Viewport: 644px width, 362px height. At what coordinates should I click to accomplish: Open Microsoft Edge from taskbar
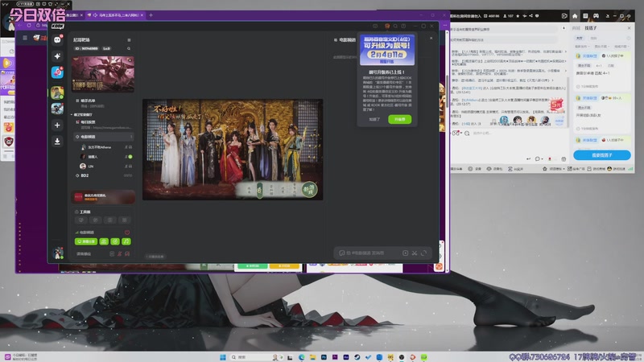tap(301, 357)
